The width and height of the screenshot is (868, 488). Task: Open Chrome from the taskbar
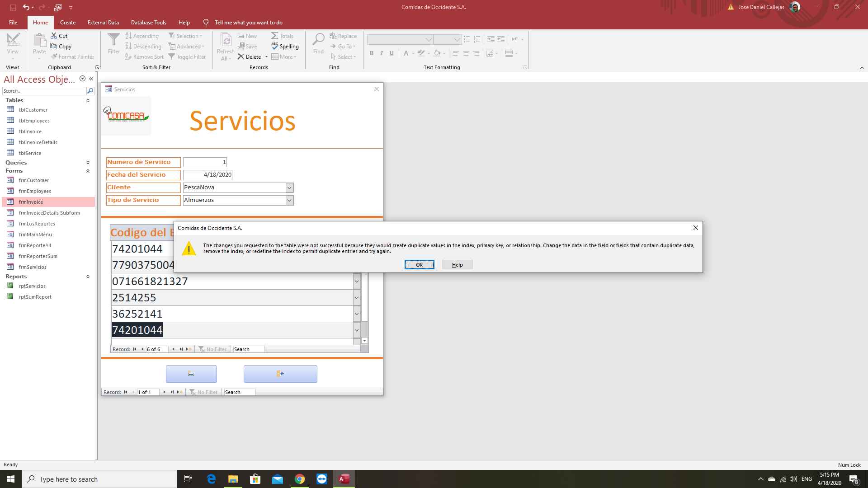click(x=300, y=479)
